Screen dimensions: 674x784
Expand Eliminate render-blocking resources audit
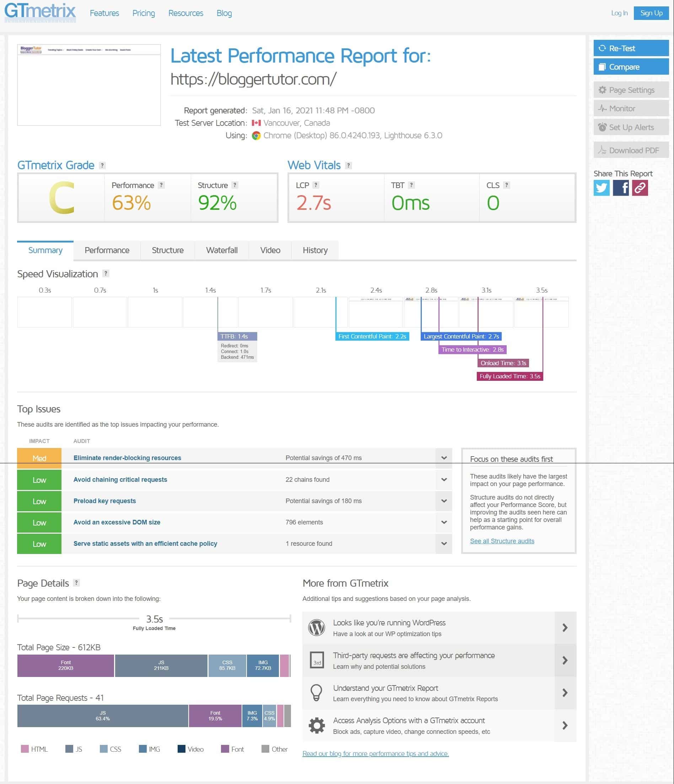(444, 458)
